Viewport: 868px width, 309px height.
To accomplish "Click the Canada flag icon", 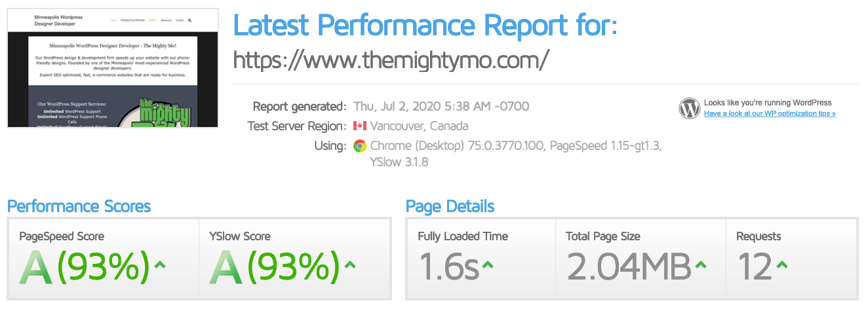I will 359,126.
